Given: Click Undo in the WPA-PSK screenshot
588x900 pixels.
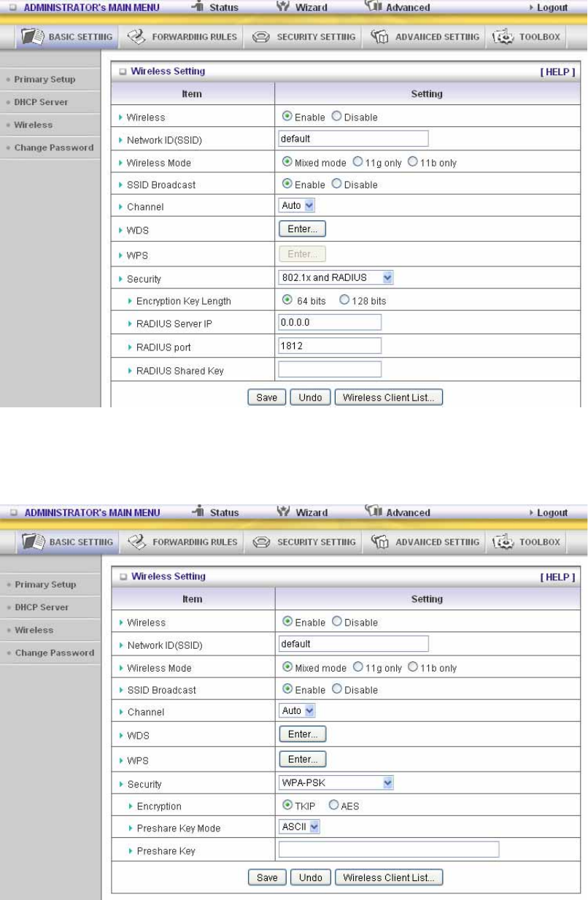Looking at the screenshot, I should point(310,877).
